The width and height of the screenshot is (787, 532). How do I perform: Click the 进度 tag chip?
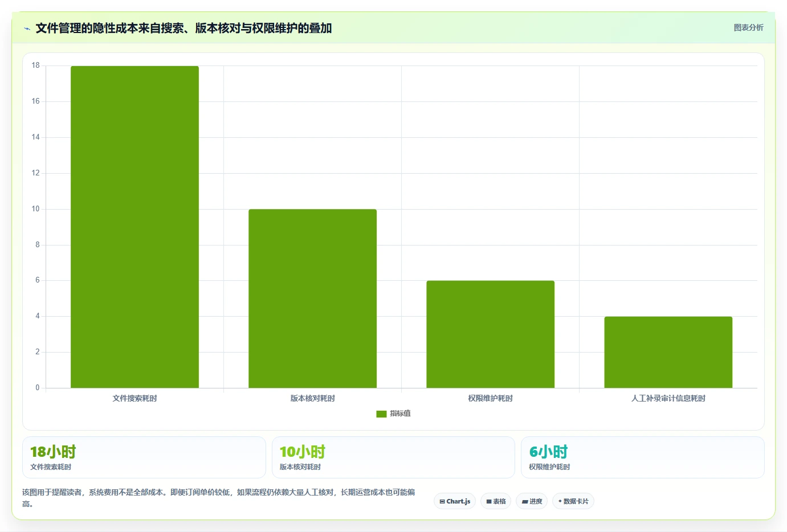(x=532, y=501)
